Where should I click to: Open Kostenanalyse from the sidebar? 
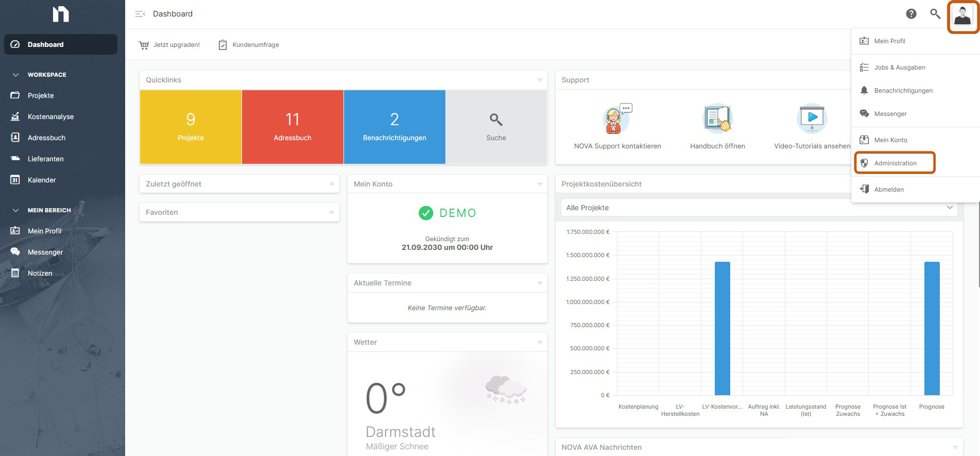(50, 117)
